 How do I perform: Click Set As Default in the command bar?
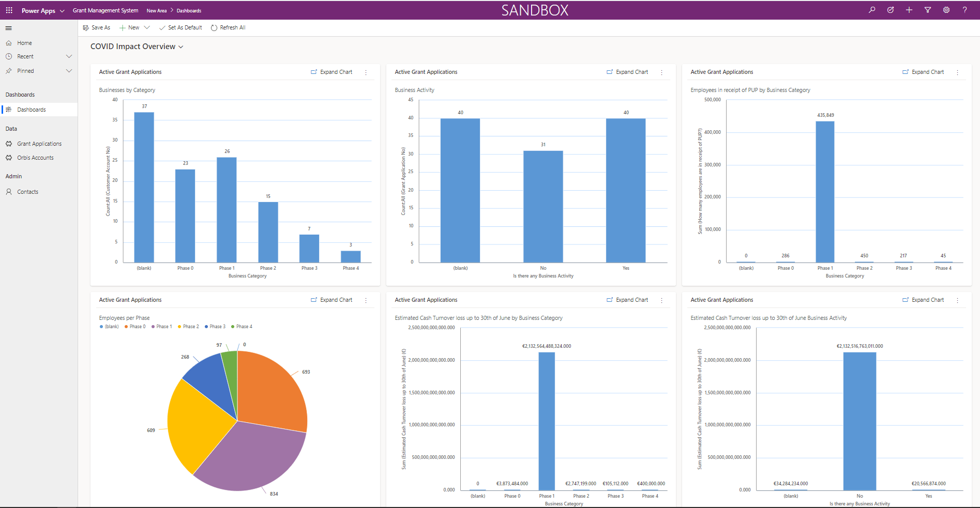click(x=180, y=27)
